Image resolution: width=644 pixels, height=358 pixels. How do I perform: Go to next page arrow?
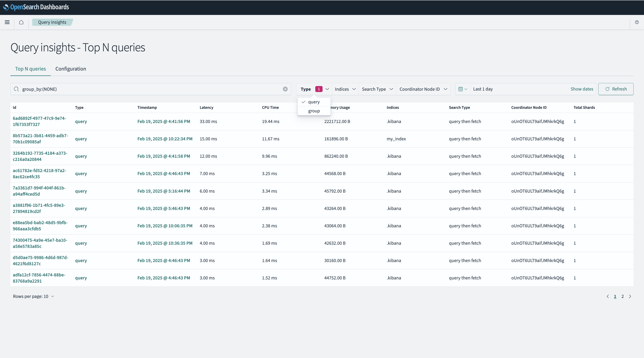pos(630,296)
